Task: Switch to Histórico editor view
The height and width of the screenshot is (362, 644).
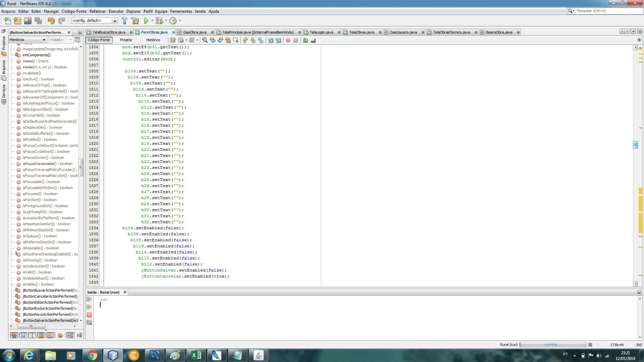Action: click(x=153, y=40)
